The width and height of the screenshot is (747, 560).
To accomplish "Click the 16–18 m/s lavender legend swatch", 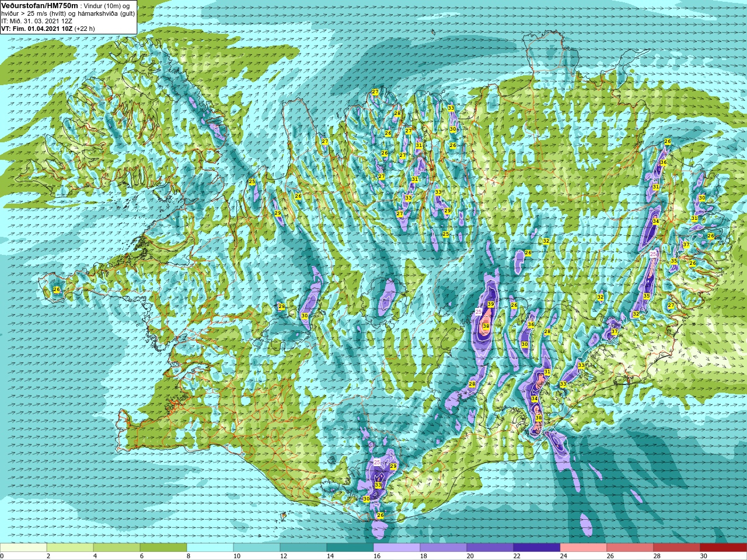I will pyautogui.click(x=397, y=548).
